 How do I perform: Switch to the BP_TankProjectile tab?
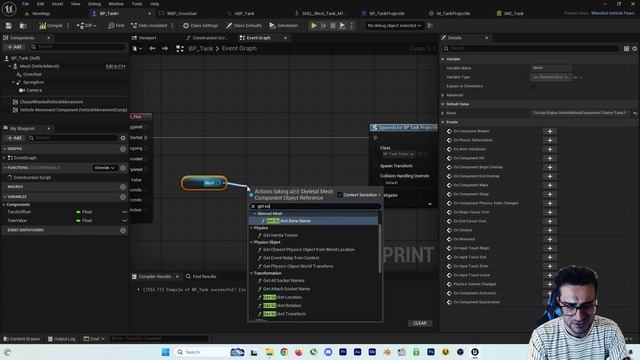point(387,13)
